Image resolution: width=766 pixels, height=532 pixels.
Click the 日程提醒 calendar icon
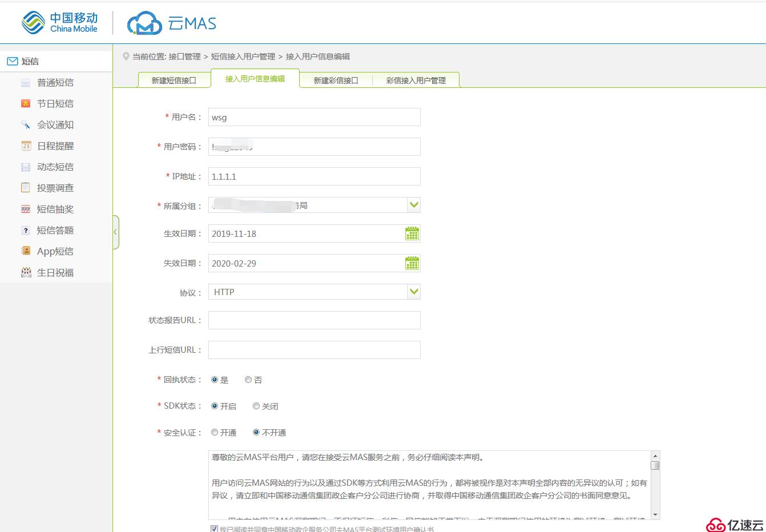[26, 146]
